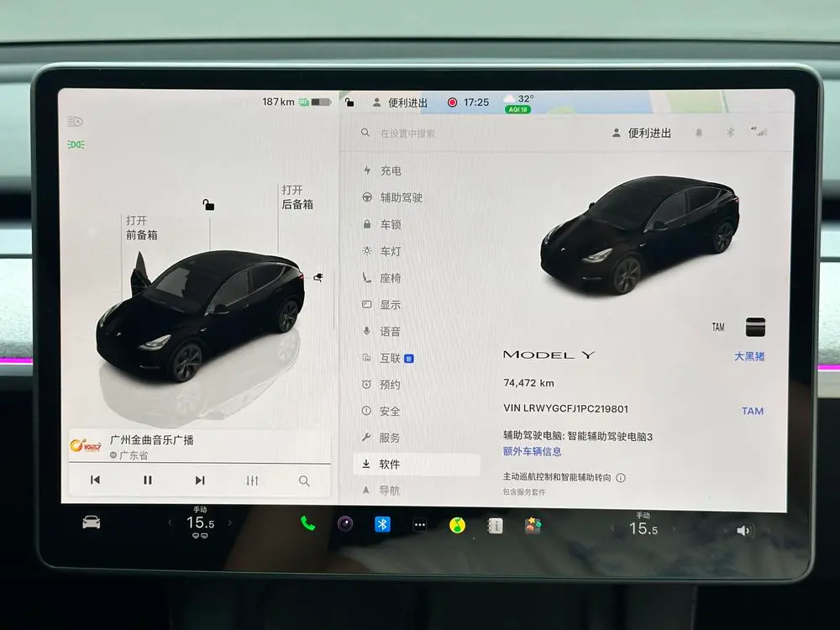Toggle the green parking lights indicator
The image size is (840, 630).
coord(76,144)
